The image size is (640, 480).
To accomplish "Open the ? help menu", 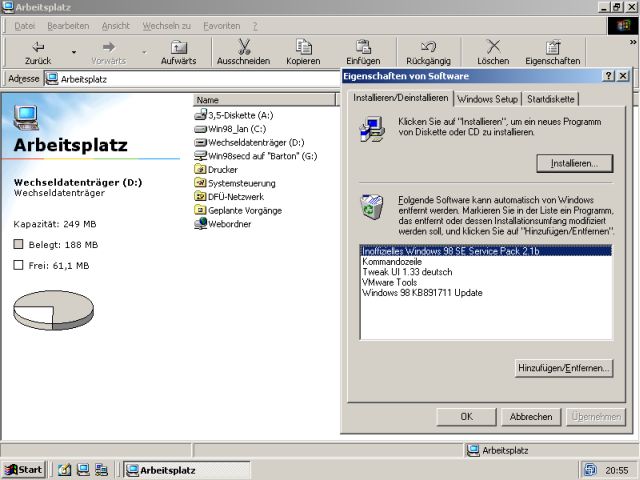I will point(255,26).
